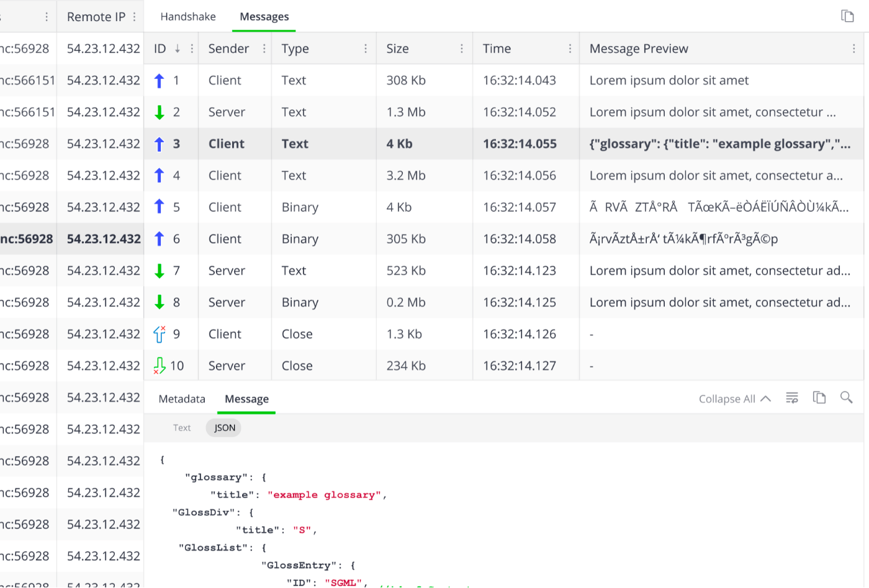This screenshot has width=869, height=588.
Task: Open the Remote IP column options menu
Action: [x=134, y=17]
